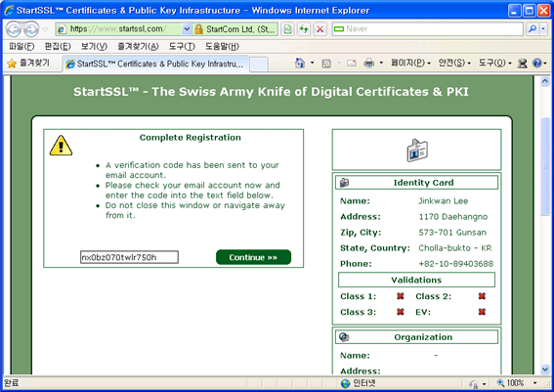Image resolution: width=554 pixels, height=392 pixels.
Task: Click the Protected mode status icon
Action: (474, 383)
